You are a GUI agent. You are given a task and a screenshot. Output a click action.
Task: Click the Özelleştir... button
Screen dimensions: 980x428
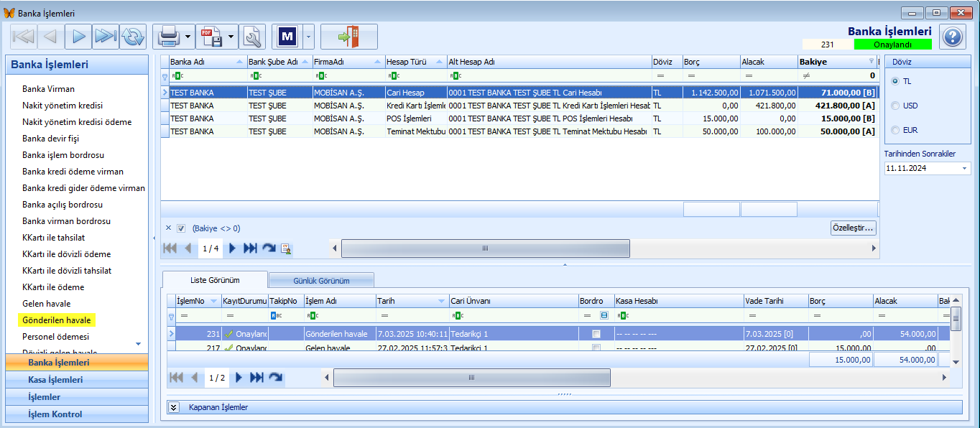click(854, 228)
